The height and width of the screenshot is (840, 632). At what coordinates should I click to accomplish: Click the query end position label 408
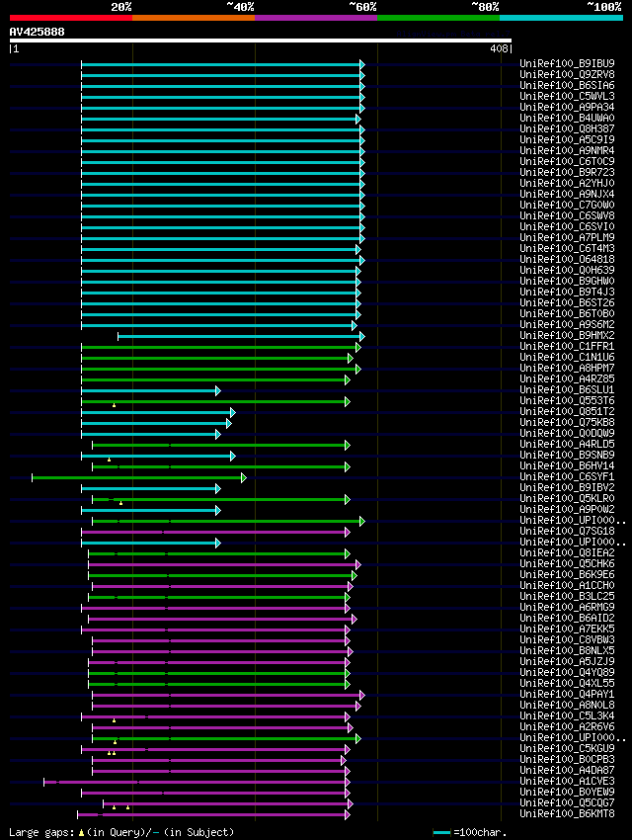click(499, 48)
